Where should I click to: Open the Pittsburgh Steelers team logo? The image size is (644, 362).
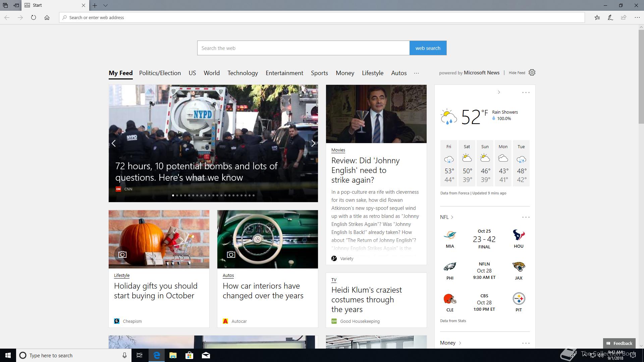tap(519, 299)
